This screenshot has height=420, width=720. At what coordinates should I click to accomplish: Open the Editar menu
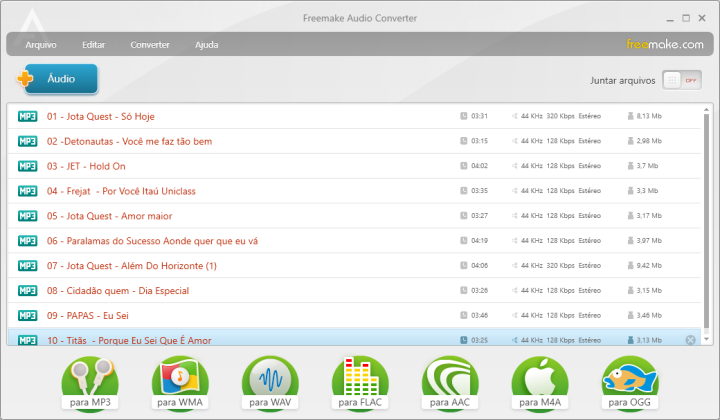coord(94,45)
